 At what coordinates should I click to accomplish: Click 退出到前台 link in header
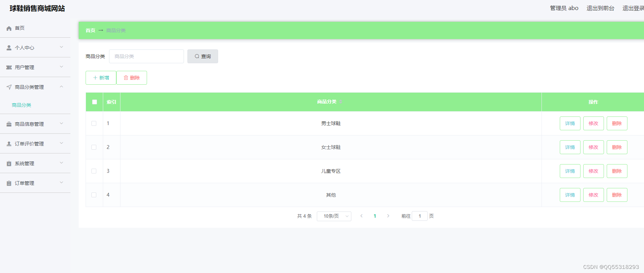click(601, 8)
